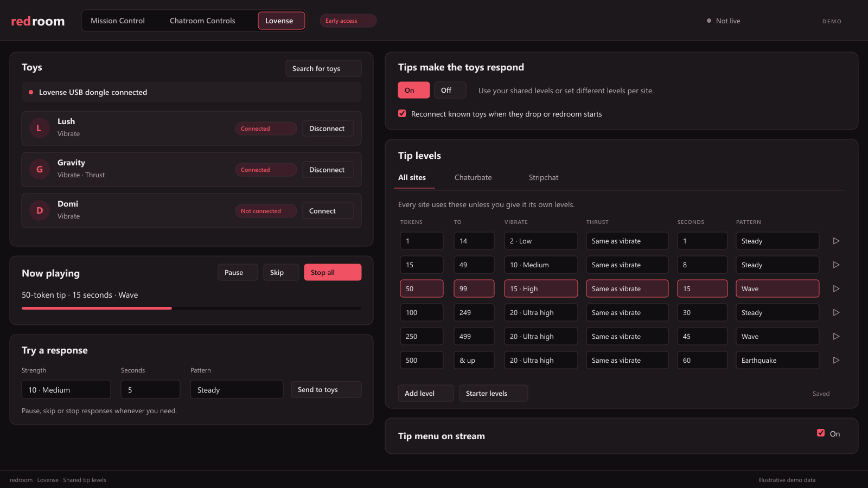
Task: Preview the 50-token level with play icon
Action: pyautogui.click(x=836, y=288)
